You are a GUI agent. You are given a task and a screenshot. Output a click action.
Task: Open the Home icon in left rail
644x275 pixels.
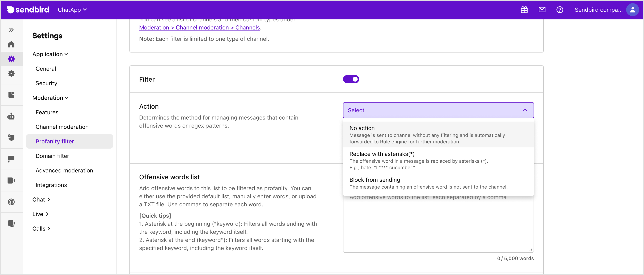coord(11,44)
